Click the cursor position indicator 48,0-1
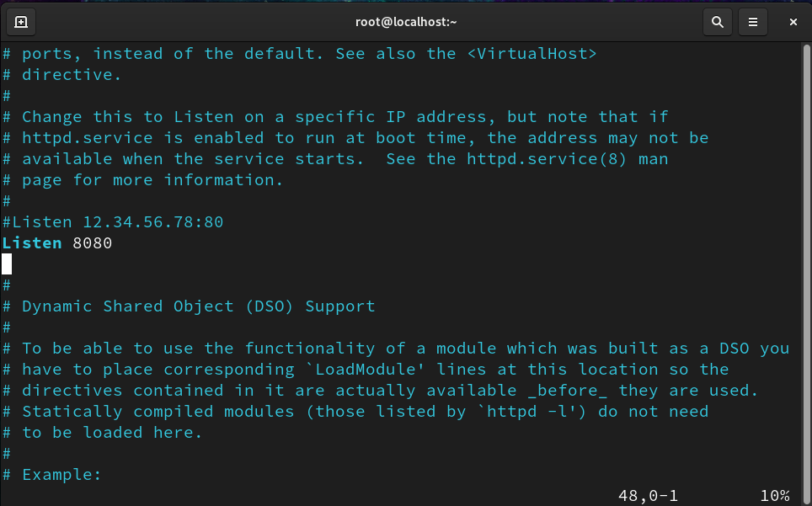The width and height of the screenshot is (812, 506). [648, 496]
